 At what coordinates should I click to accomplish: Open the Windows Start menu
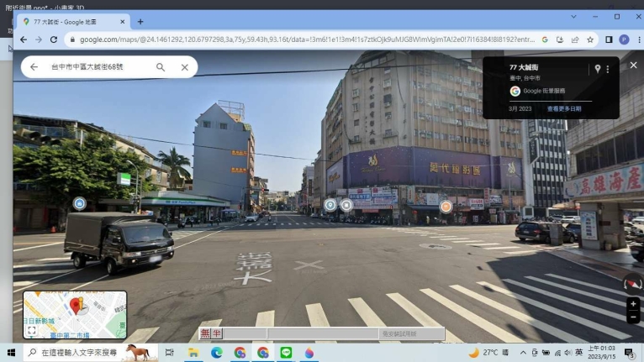(11, 353)
